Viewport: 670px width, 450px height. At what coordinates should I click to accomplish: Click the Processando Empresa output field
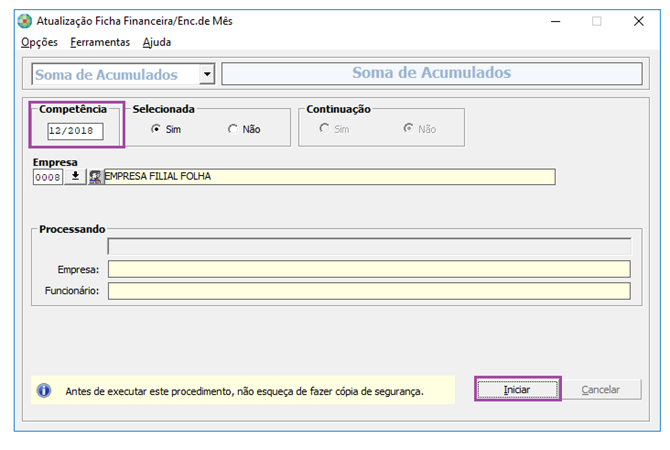tap(369, 269)
